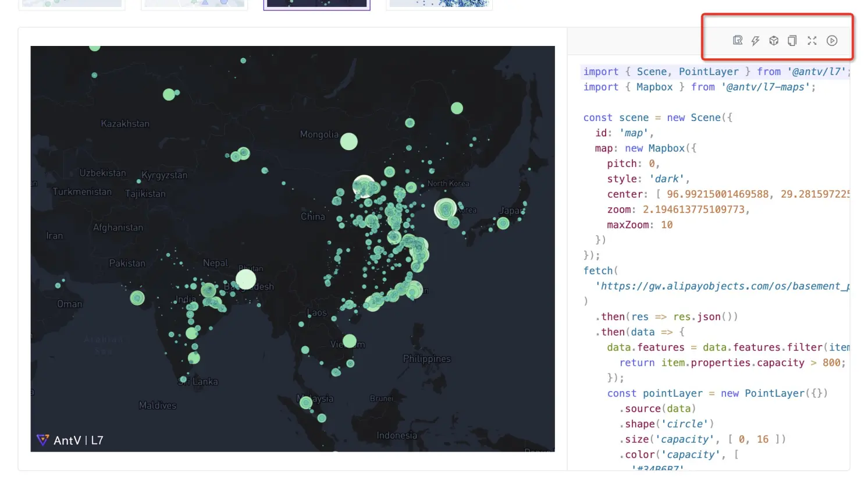
Task: Click the style: 'dark' code line
Action: [648, 179]
